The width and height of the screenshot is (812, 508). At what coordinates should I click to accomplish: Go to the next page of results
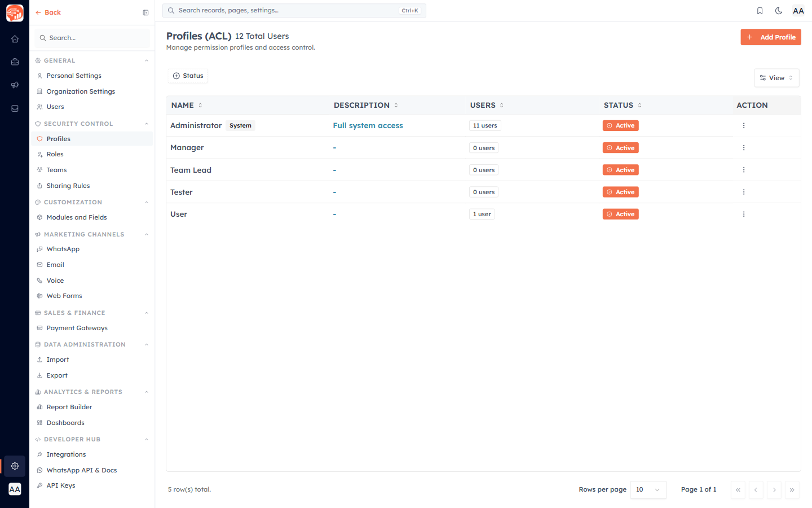pyautogui.click(x=774, y=490)
